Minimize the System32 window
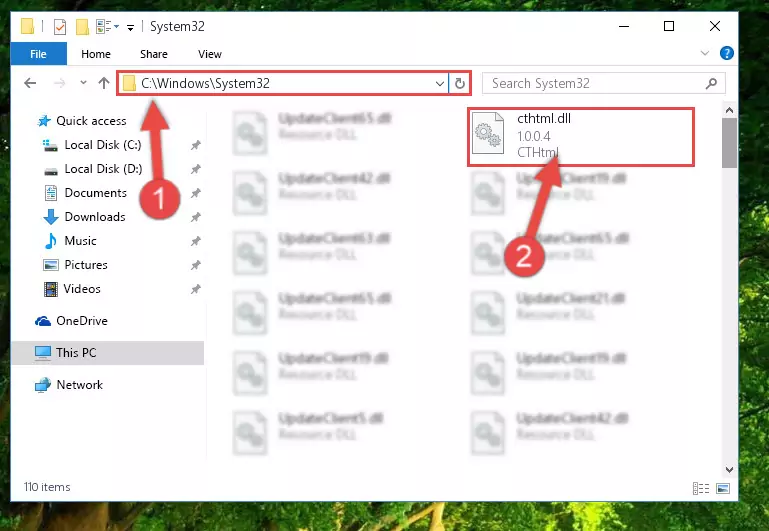The height and width of the screenshot is (531, 769). tap(624, 26)
